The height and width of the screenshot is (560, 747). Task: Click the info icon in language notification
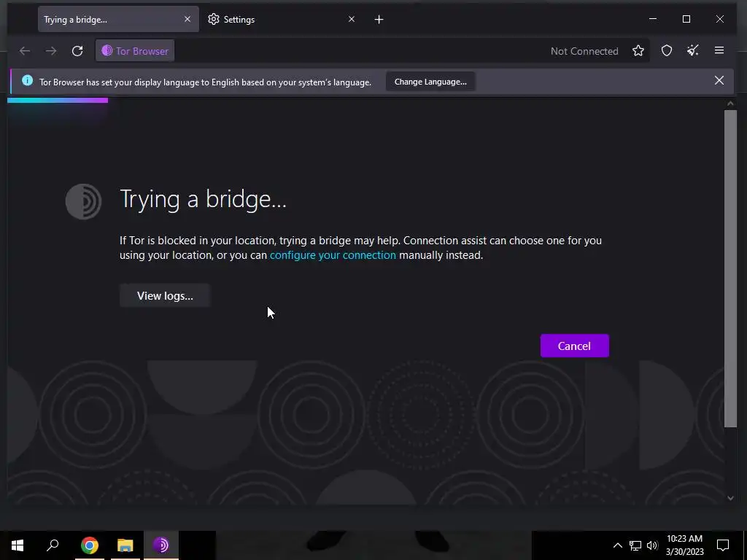pos(27,80)
